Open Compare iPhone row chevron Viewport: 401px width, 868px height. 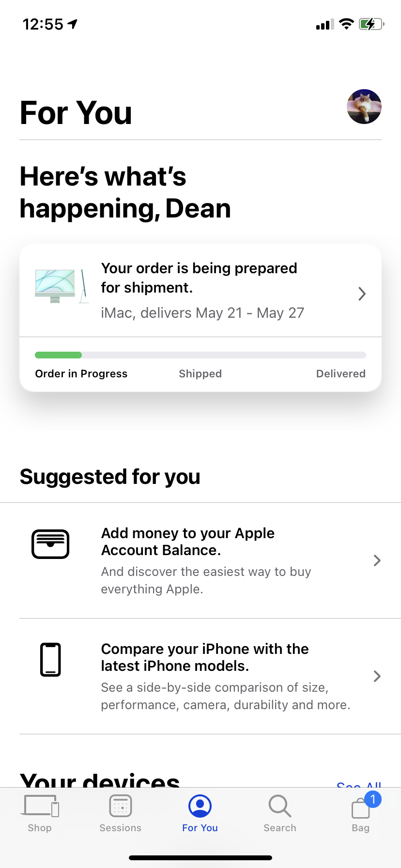[x=377, y=676]
